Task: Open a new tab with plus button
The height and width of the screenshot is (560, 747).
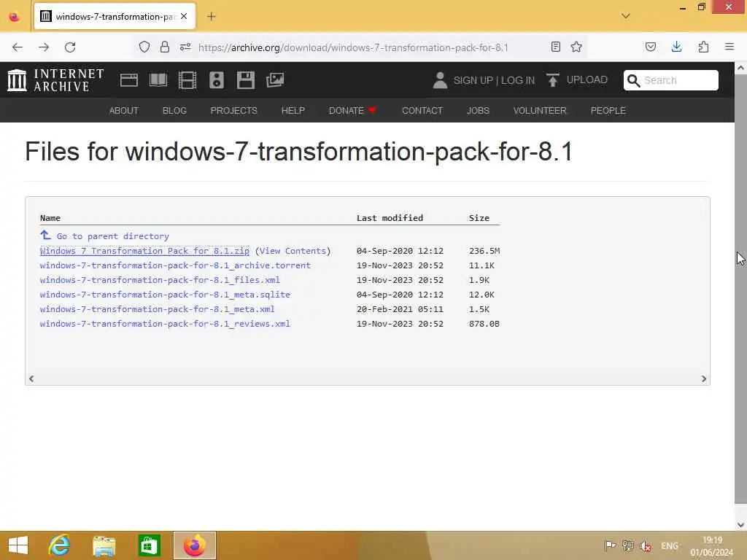Action: coord(212,17)
